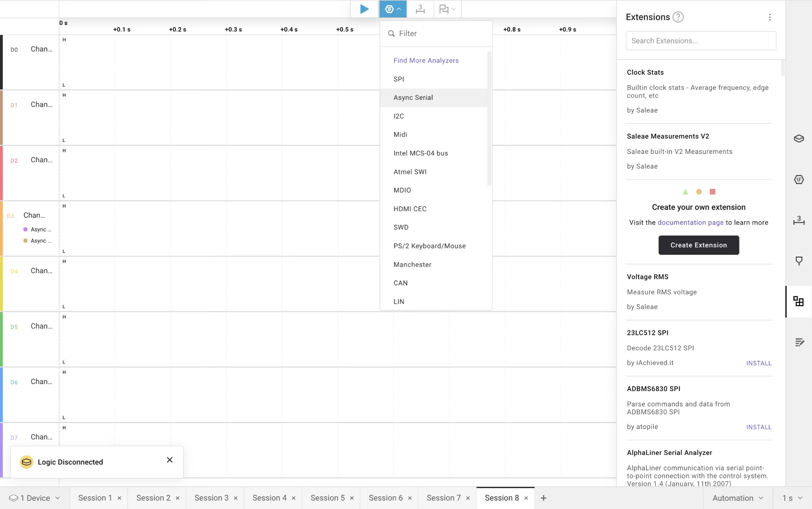Dismiss the Logic Disconnected notification

(x=170, y=460)
